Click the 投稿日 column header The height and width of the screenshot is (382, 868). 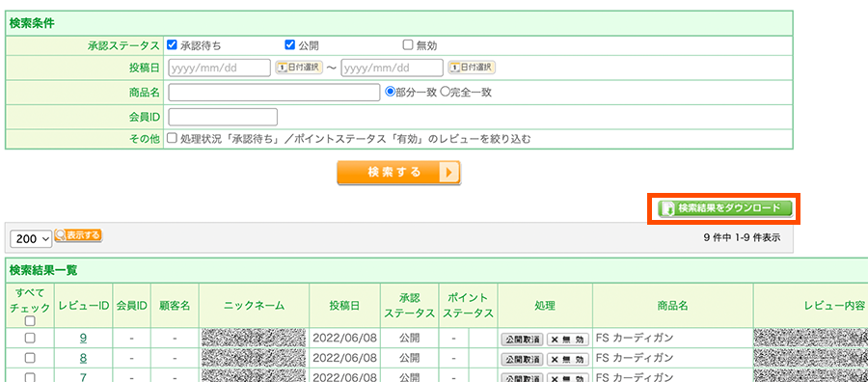pos(345,306)
